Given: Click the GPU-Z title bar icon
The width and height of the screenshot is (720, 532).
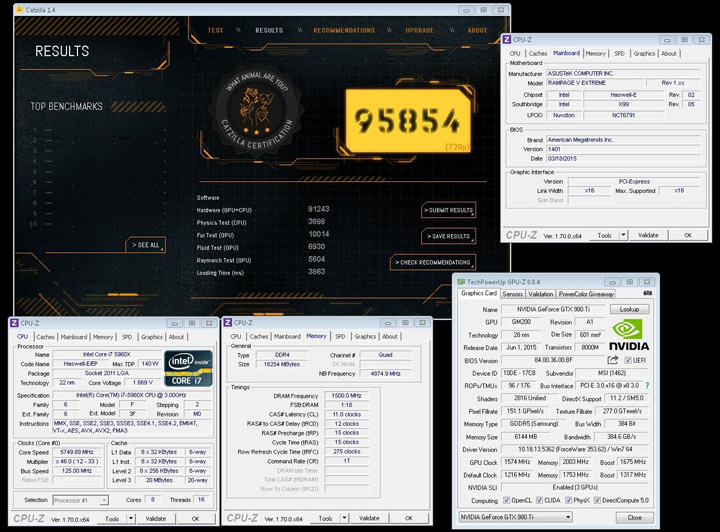Looking at the screenshot, I should (x=460, y=281).
